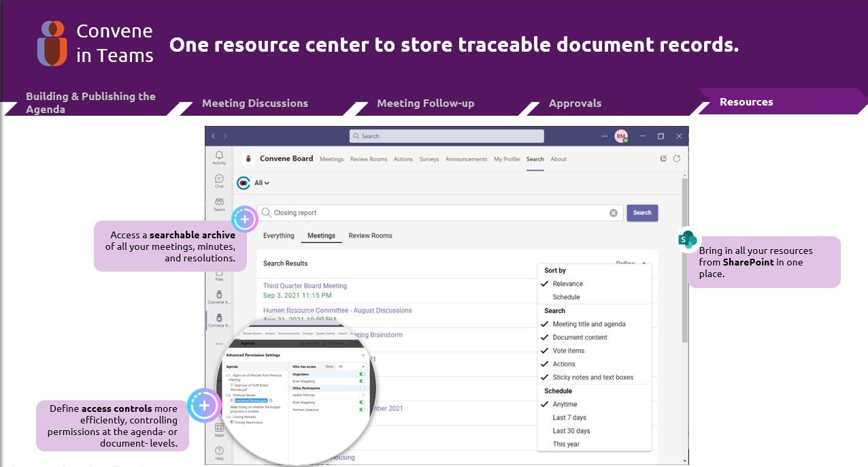The image size is (868, 467).
Task: Go to Meeting Follow-up slide section
Action: click(426, 103)
